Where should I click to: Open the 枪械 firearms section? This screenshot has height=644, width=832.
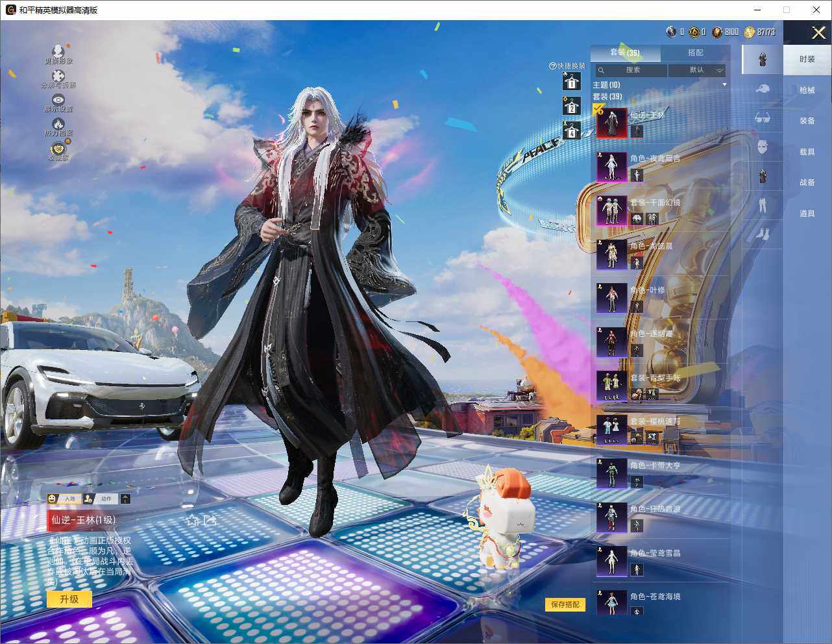(x=807, y=90)
